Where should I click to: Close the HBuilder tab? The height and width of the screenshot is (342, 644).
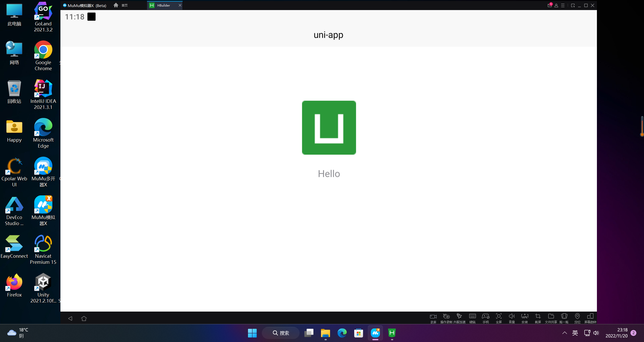tap(180, 5)
